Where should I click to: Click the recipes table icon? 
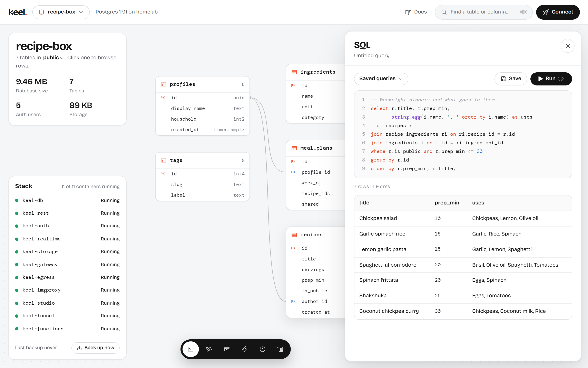click(294, 235)
